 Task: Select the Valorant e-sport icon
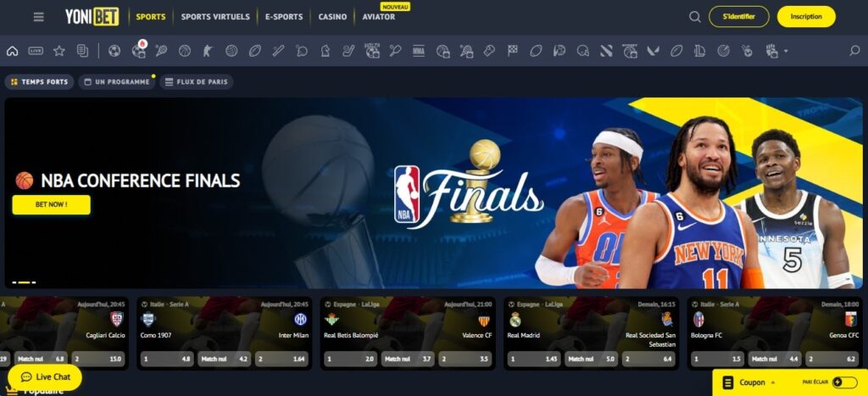(653, 51)
